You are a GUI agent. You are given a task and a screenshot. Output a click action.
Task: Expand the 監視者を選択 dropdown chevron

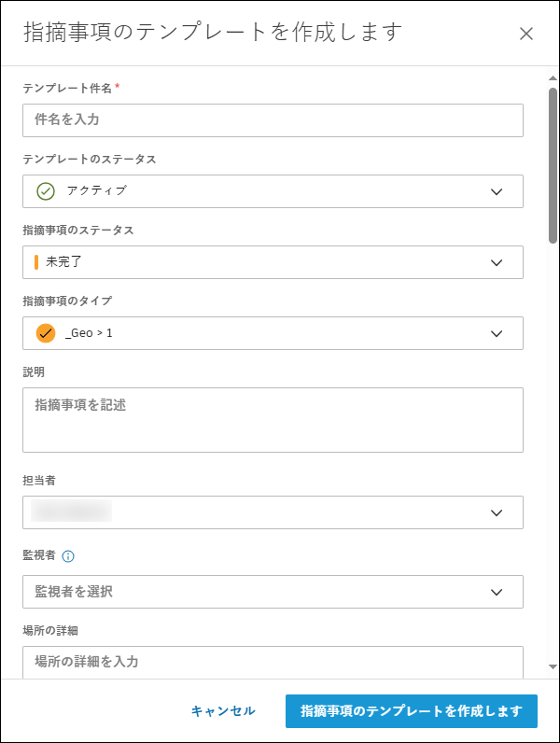click(497, 592)
